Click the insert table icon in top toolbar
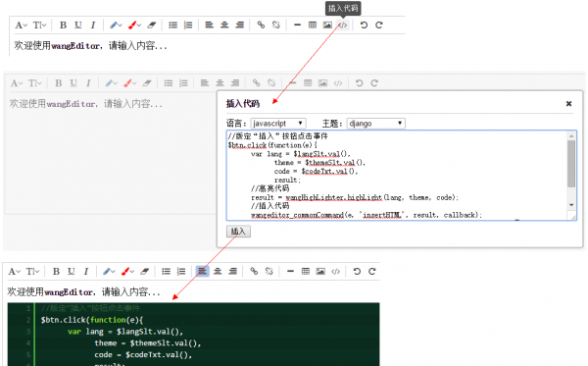 [313, 26]
